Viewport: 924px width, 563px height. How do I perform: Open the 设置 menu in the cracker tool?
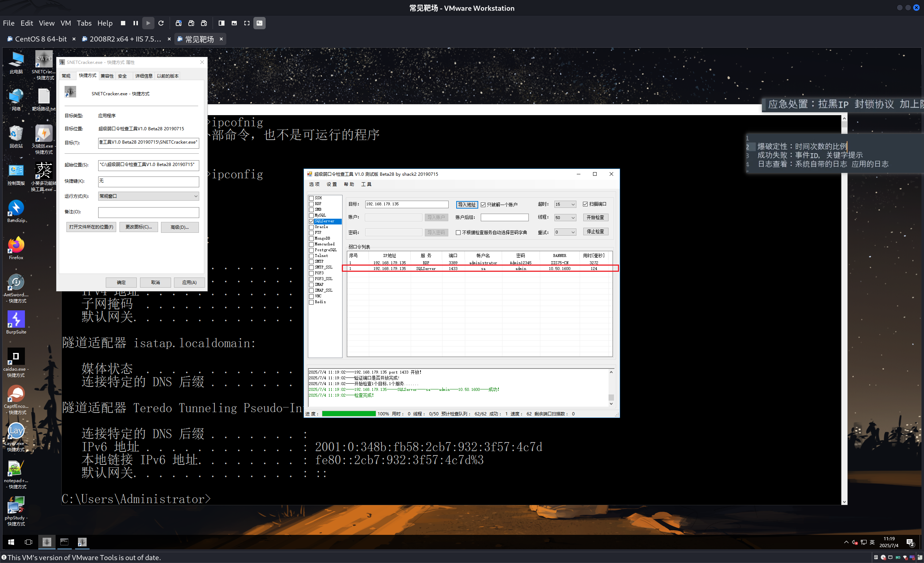331,184
